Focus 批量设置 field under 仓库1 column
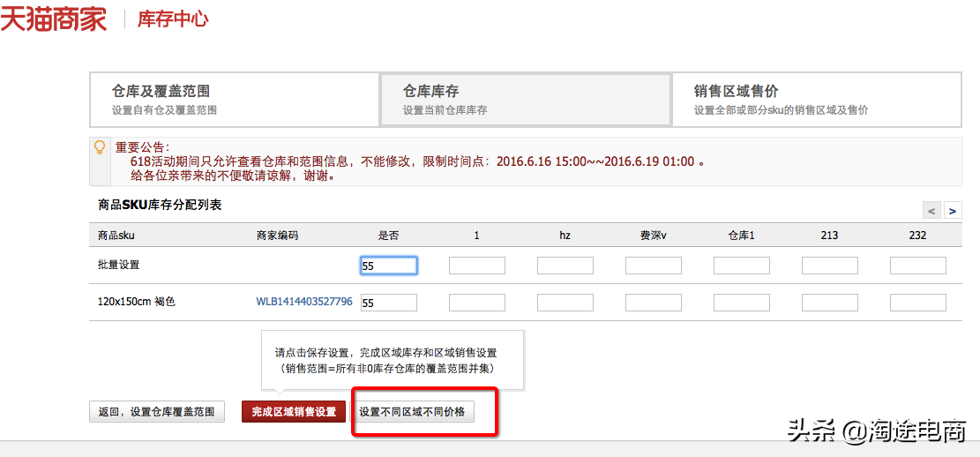This screenshot has height=457, width=980. 741,266
